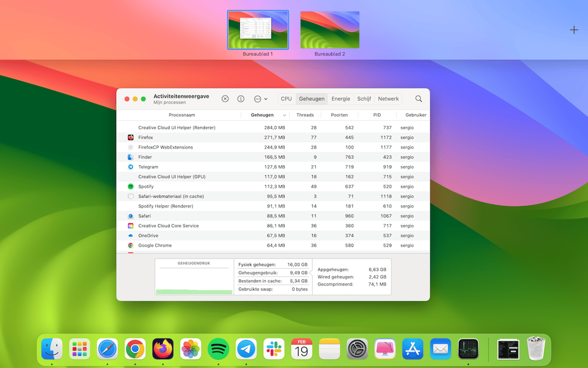Sort processes by Procesnaam column
Screen dimensions: 588x368
(182, 115)
